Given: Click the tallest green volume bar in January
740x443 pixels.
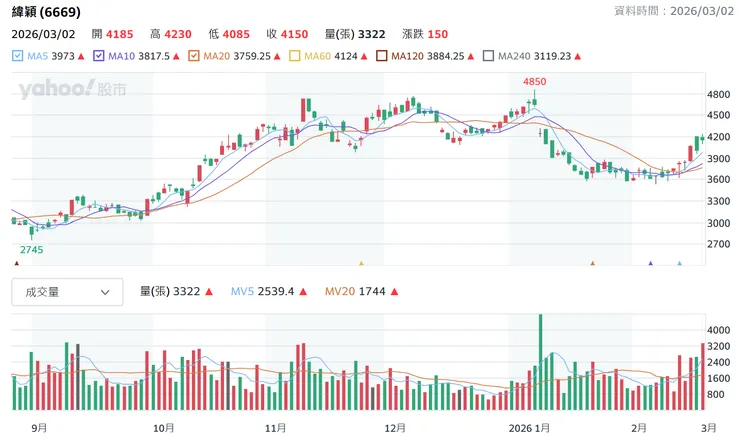Looking at the screenshot, I should (x=540, y=362).
